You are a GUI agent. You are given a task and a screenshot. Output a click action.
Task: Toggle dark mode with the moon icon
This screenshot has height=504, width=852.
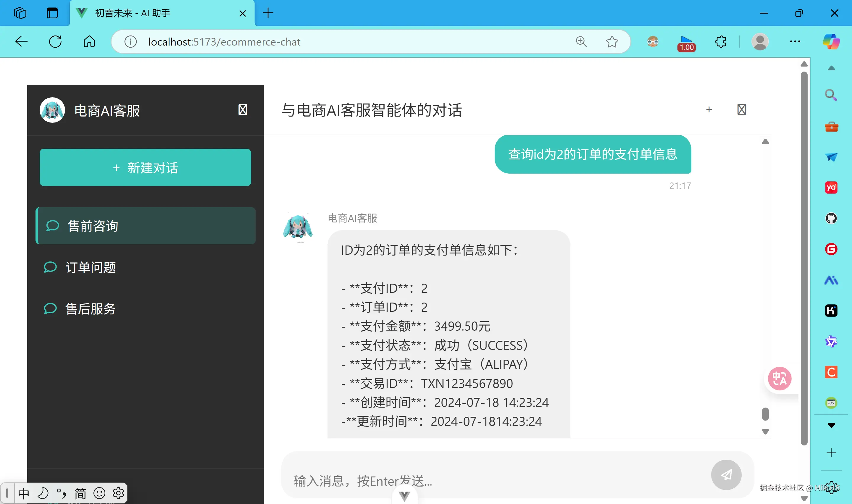point(43,493)
